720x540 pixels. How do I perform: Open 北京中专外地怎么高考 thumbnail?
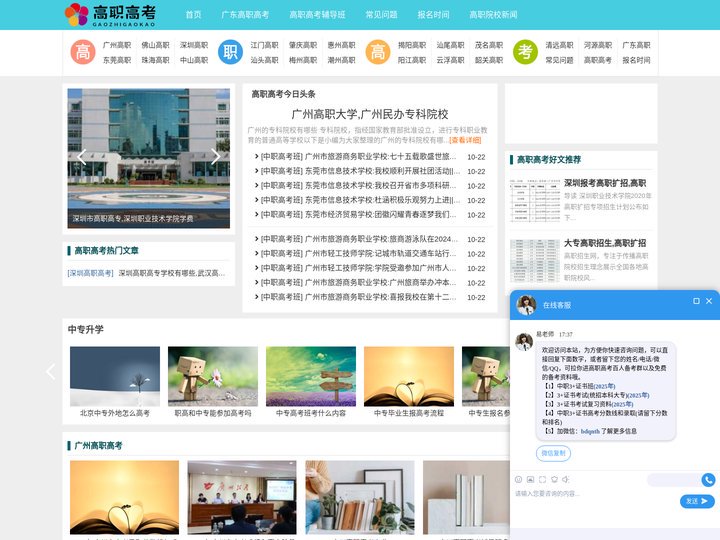pyautogui.click(x=115, y=377)
